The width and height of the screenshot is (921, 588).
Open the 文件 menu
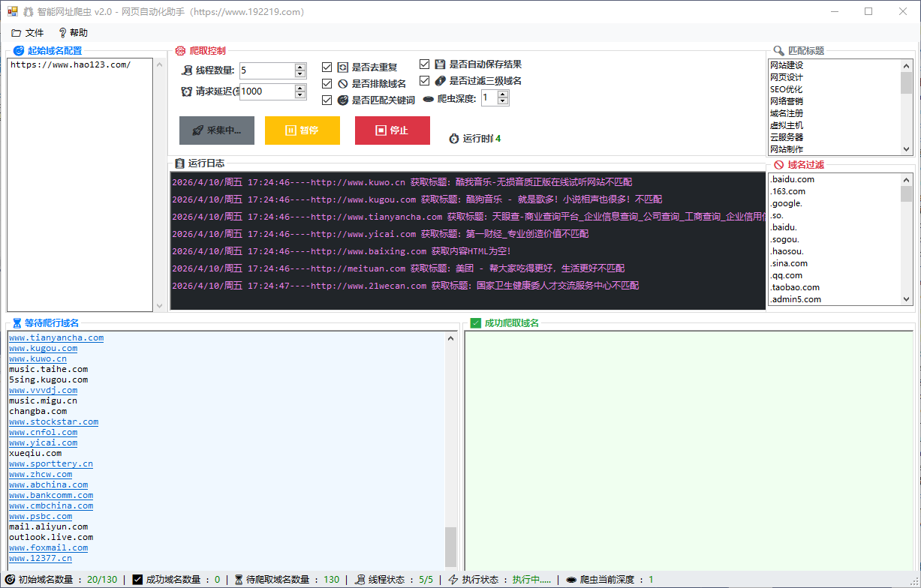point(28,32)
